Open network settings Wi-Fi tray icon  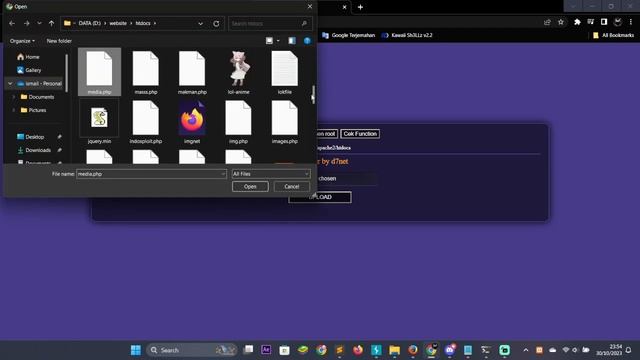pos(566,350)
